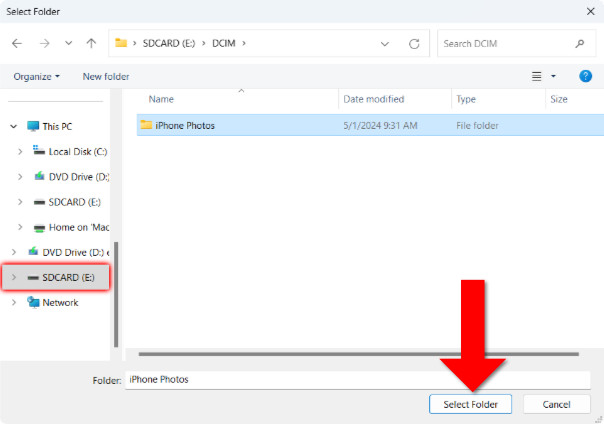
Task: Go back using the back arrow
Action: (x=17, y=44)
